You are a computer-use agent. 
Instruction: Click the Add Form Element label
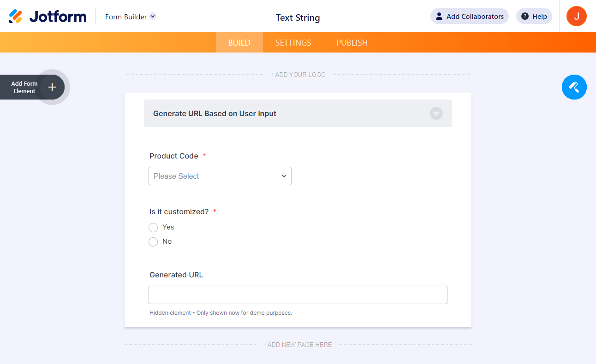click(24, 87)
